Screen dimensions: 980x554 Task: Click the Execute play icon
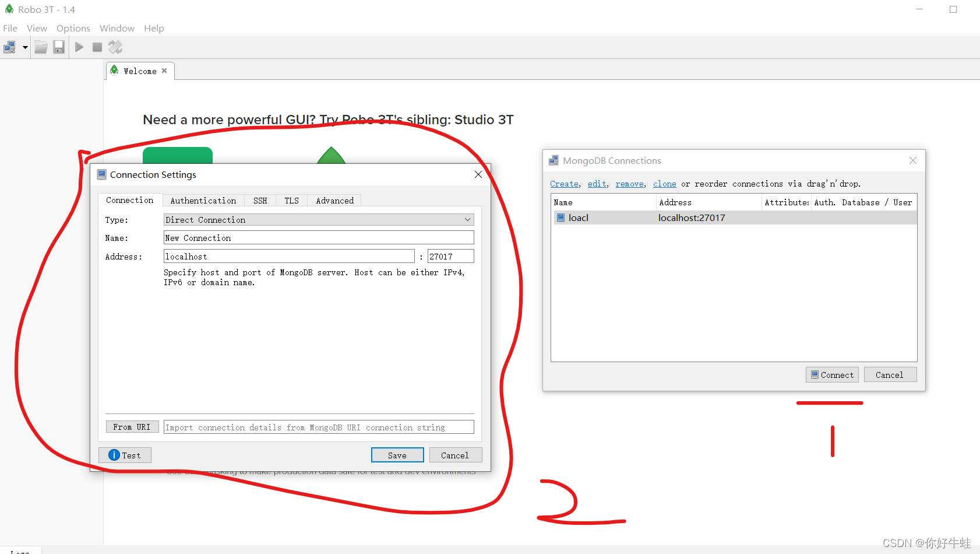click(79, 47)
